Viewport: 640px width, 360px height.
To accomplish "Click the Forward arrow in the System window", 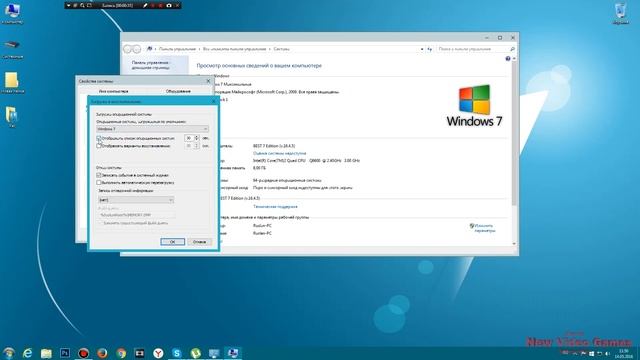I will 137,49.
